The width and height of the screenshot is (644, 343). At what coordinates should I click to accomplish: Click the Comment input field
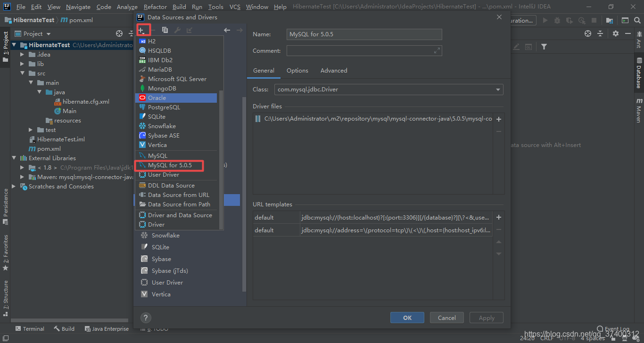[x=364, y=50]
